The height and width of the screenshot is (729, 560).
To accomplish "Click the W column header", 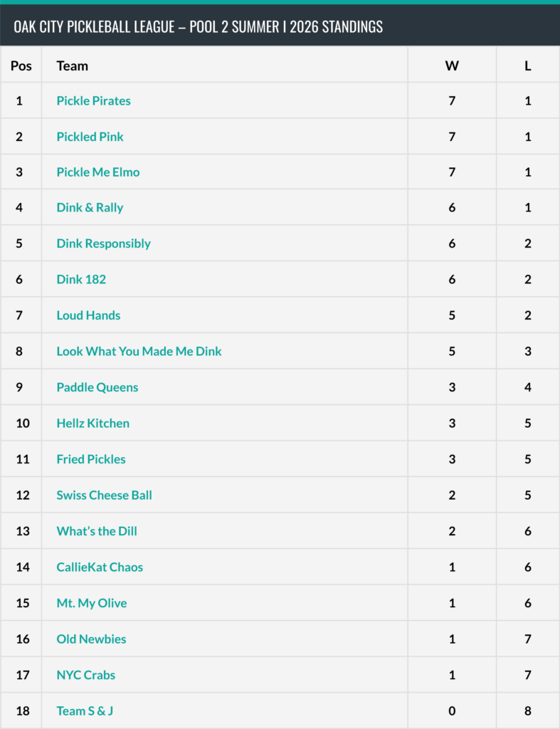I will [x=452, y=65].
